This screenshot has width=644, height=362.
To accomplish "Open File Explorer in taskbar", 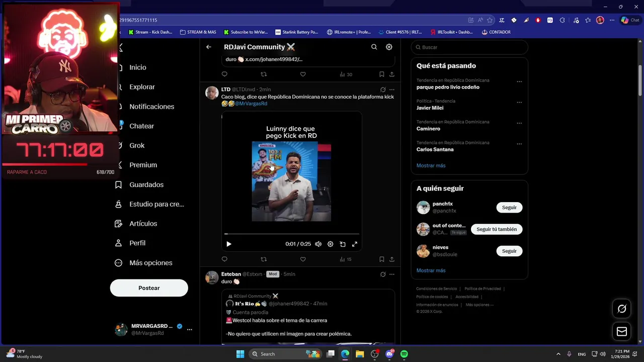I will [360, 354].
